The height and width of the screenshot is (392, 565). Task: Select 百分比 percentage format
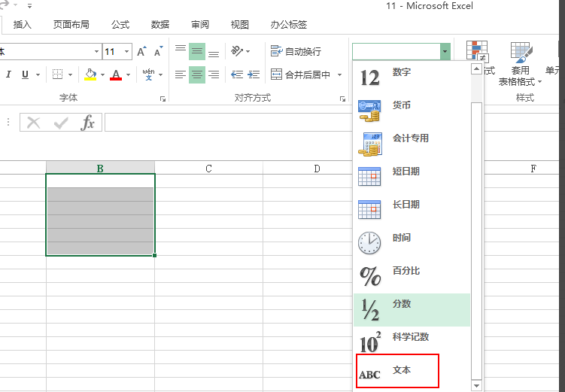tap(412, 277)
